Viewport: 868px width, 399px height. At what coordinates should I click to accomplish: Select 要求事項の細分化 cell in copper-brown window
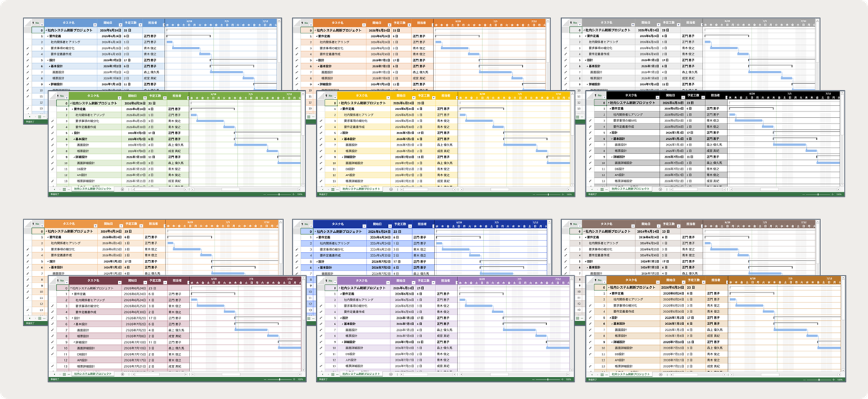tap(634, 306)
